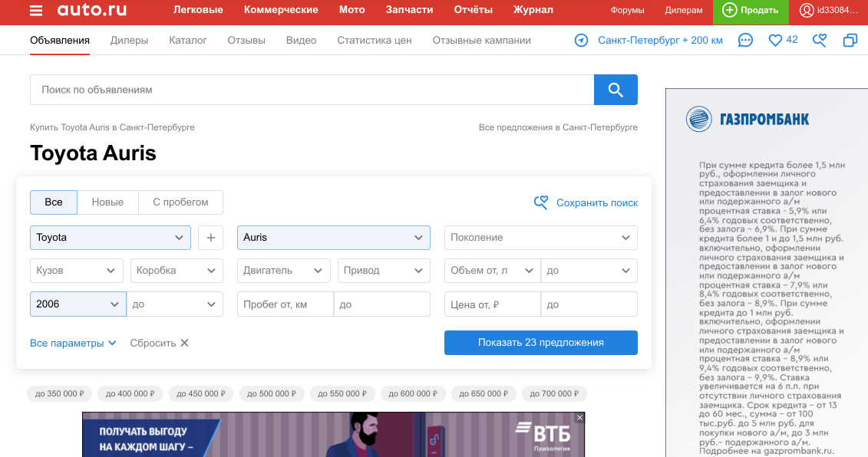Close the ВТБ ad banner

point(579,418)
